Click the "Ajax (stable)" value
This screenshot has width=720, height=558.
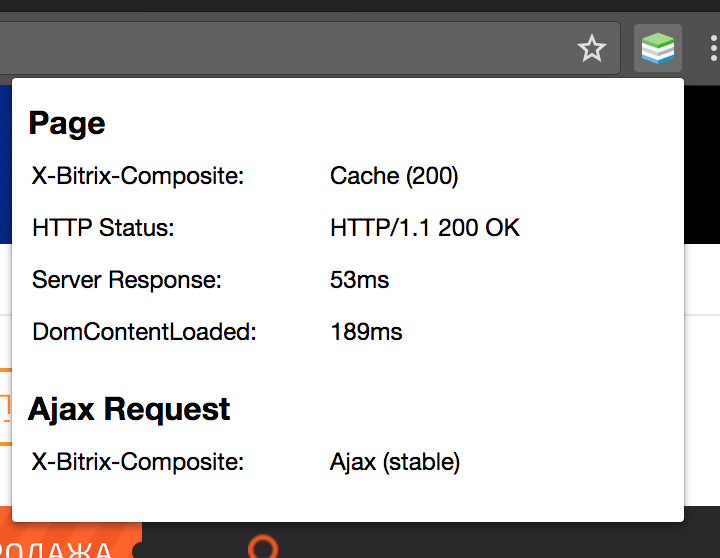pyautogui.click(x=395, y=462)
